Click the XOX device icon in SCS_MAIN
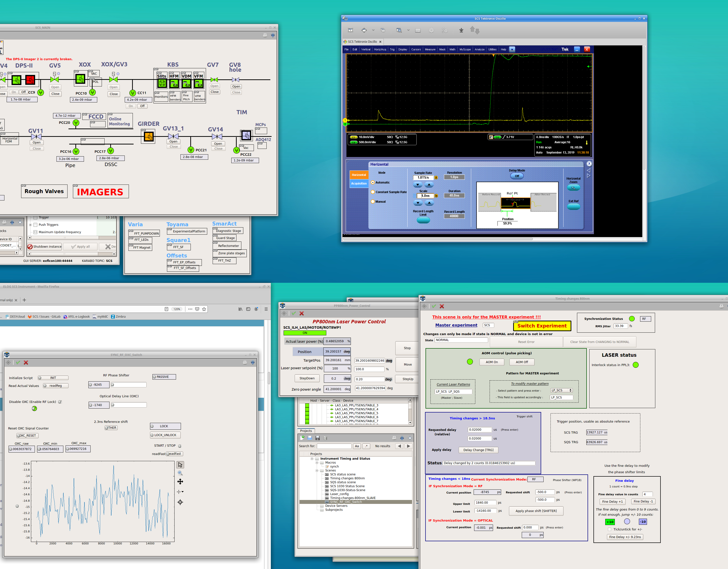The height and width of the screenshot is (569, 728). point(80,79)
